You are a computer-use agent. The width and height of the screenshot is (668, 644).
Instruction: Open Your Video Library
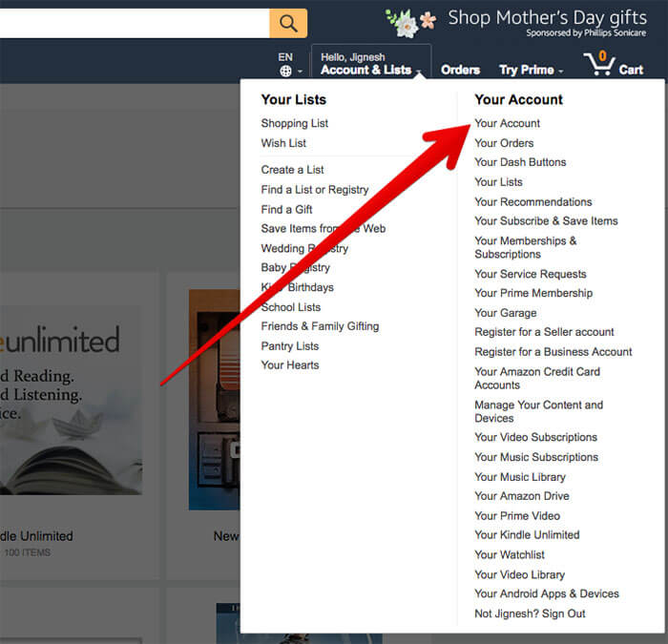point(519,574)
